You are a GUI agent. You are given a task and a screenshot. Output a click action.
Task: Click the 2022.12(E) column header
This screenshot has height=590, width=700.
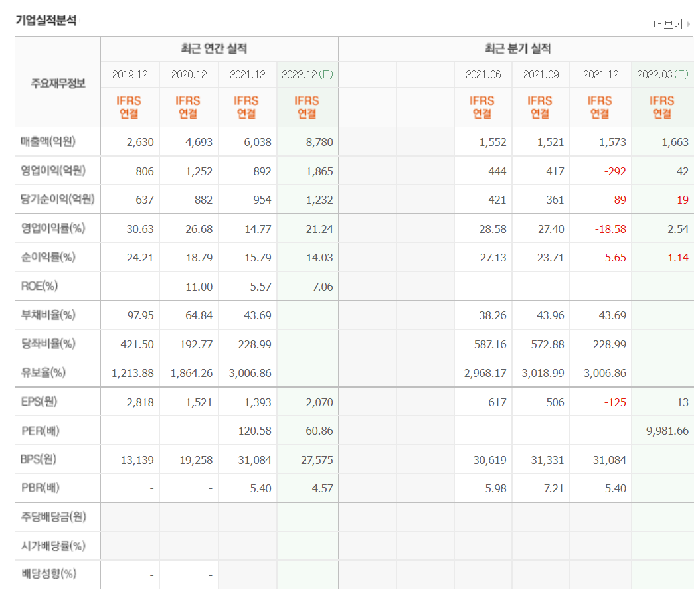coord(307,74)
